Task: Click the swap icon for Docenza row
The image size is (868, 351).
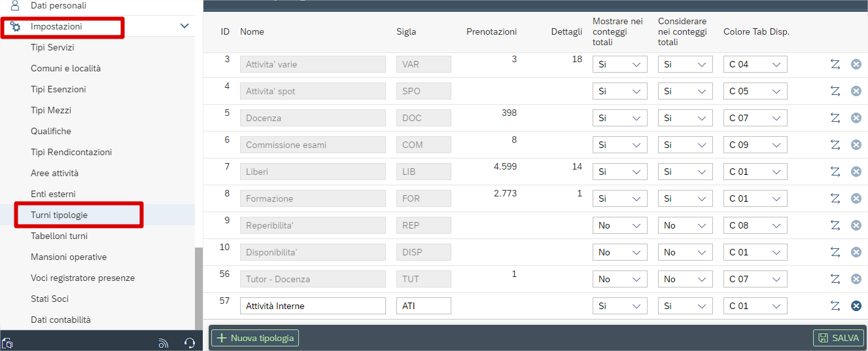Action: click(x=835, y=118)
